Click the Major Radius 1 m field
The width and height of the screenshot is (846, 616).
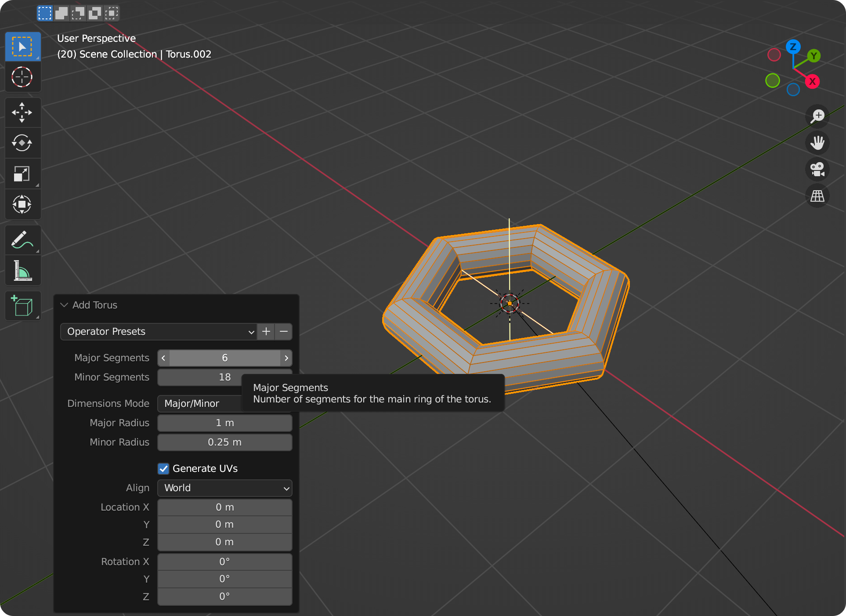(225, 423)
